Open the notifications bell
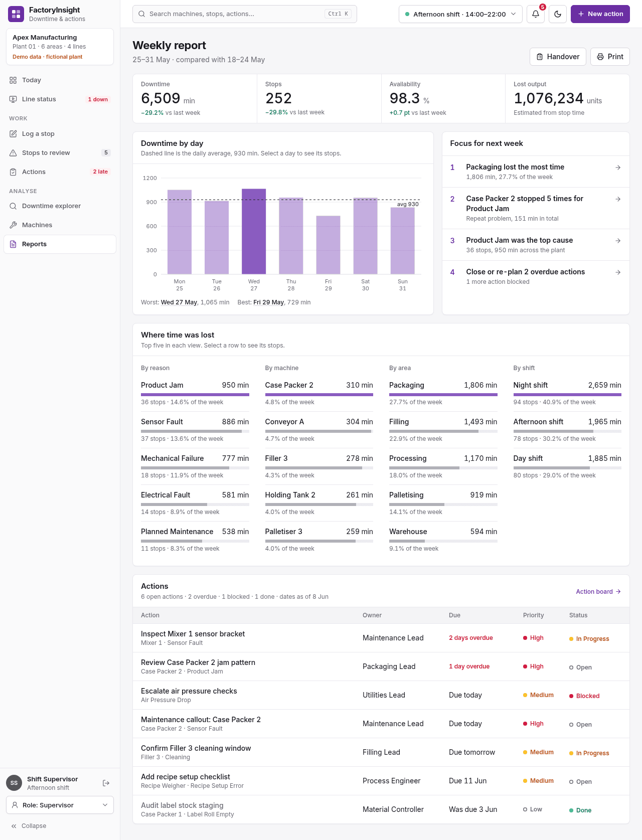The width and height of the screenshot is (642, 840). [x=536, y=14]
